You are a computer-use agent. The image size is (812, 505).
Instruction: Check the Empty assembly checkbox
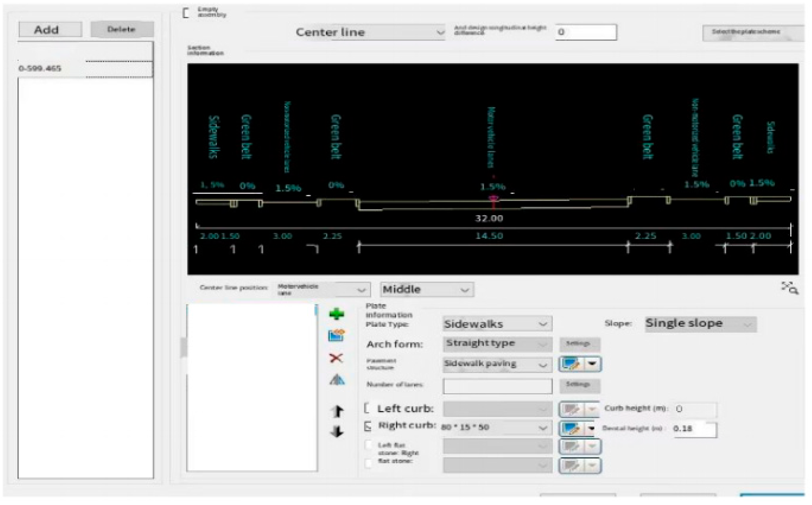(x=186, y=13)
